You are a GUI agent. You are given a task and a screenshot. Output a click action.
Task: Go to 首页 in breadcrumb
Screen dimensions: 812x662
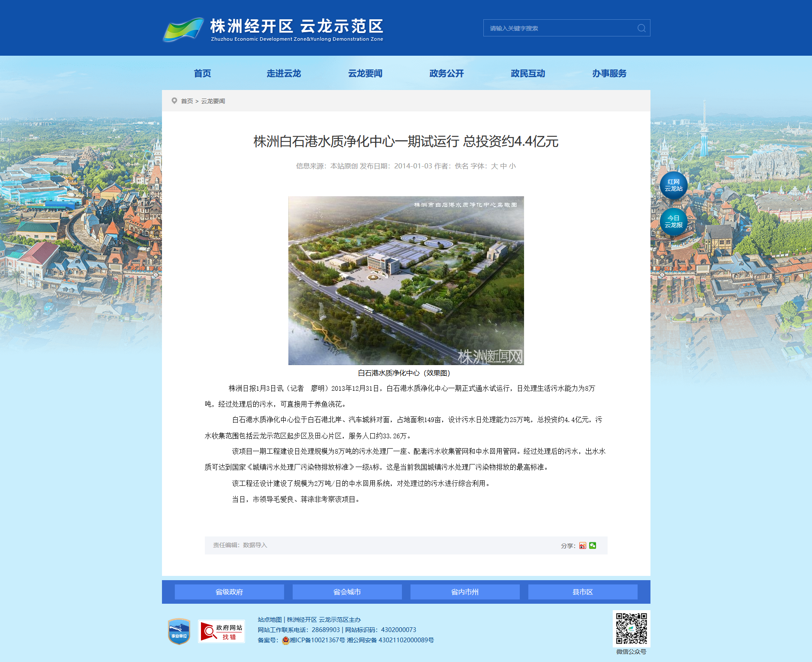(187, 101)
